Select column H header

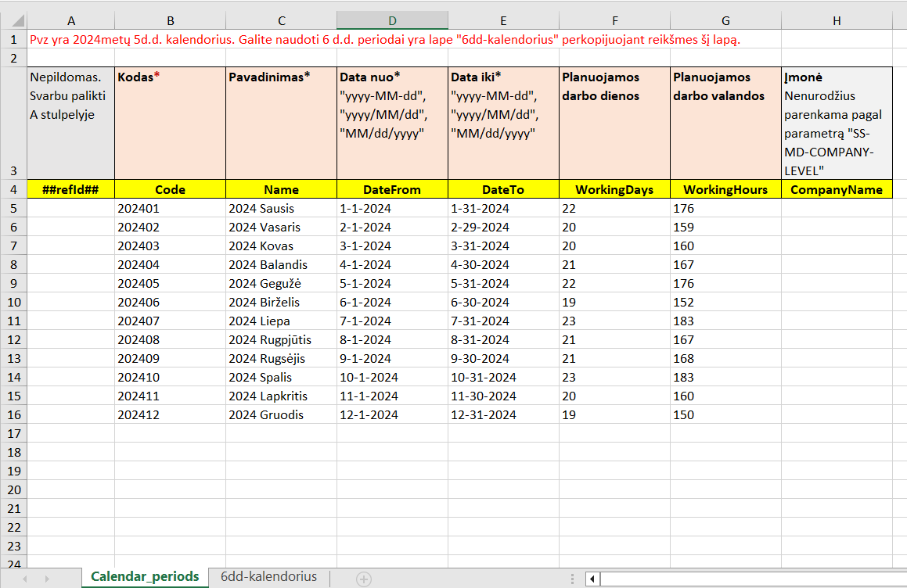pos(837,21)
